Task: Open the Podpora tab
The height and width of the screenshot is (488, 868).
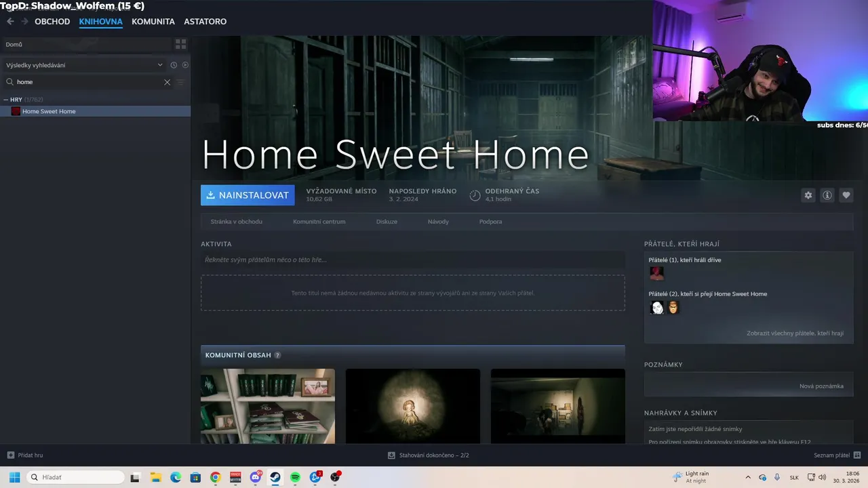Action: click(x=490, y=222)
